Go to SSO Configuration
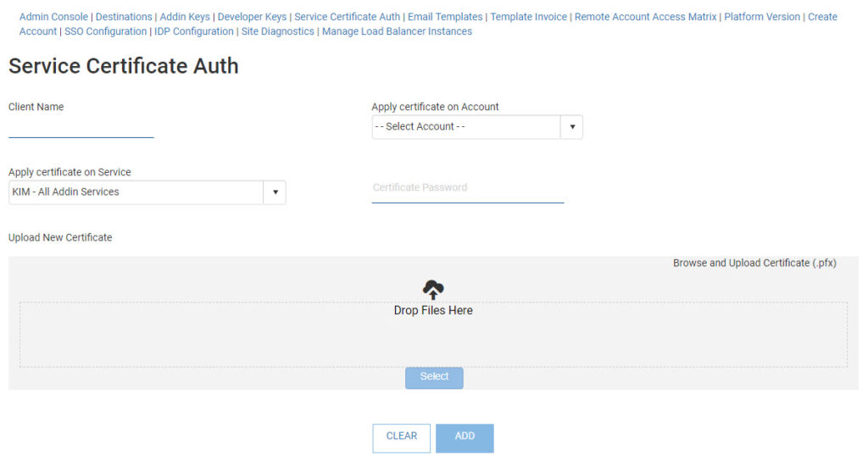868x461 pixels. pyautogui.click(x=106, y=31)
